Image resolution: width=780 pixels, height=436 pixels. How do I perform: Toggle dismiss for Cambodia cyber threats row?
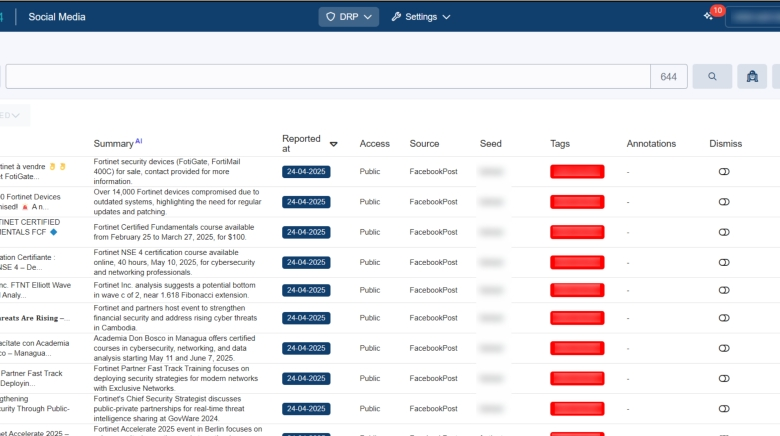[724, 318]
